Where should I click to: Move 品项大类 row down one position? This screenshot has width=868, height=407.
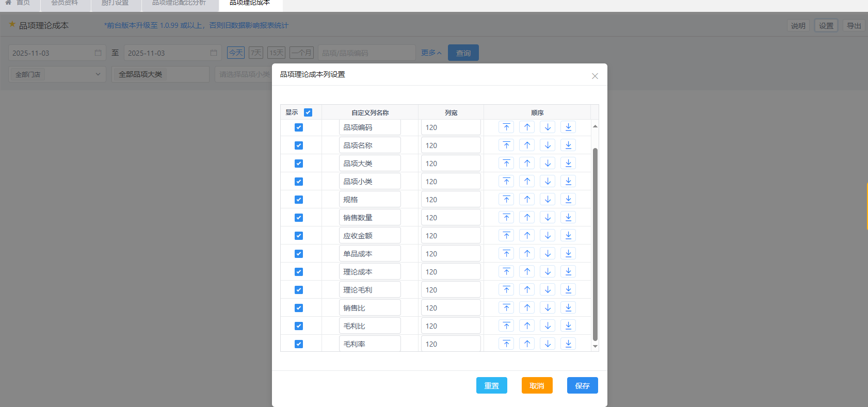click(x=548, y=164)
